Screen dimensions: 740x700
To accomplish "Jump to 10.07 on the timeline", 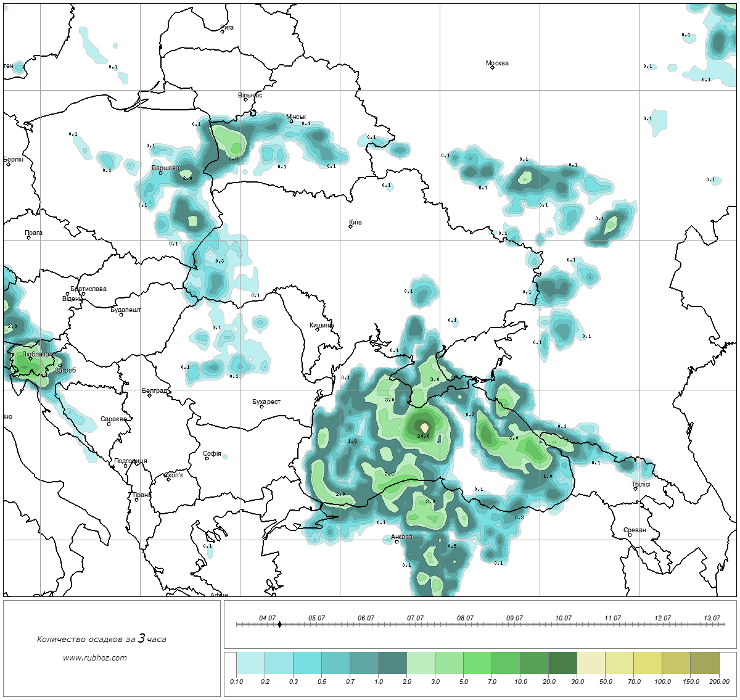I will 563,618.
